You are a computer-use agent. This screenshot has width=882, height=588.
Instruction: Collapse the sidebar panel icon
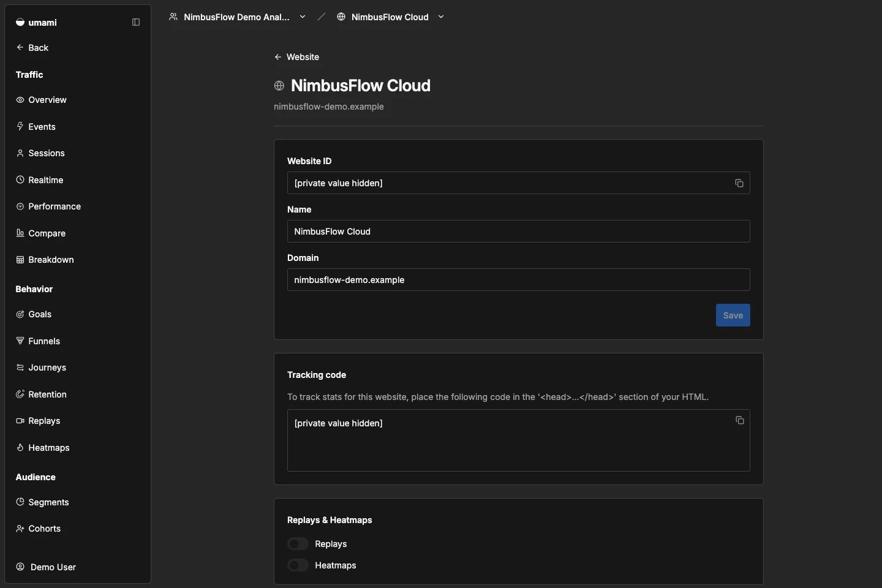coord(136,22)
